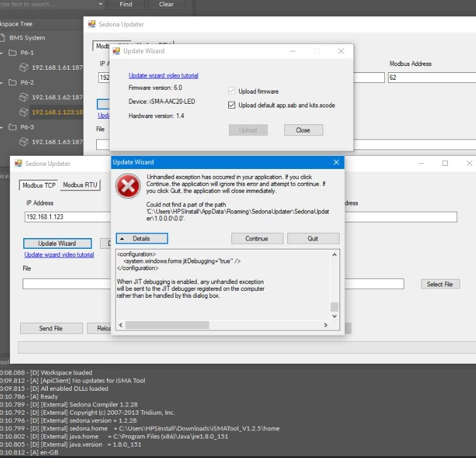
Task: Select the 192.168.1.62 device icon
Action: click(x=24, y=97)
